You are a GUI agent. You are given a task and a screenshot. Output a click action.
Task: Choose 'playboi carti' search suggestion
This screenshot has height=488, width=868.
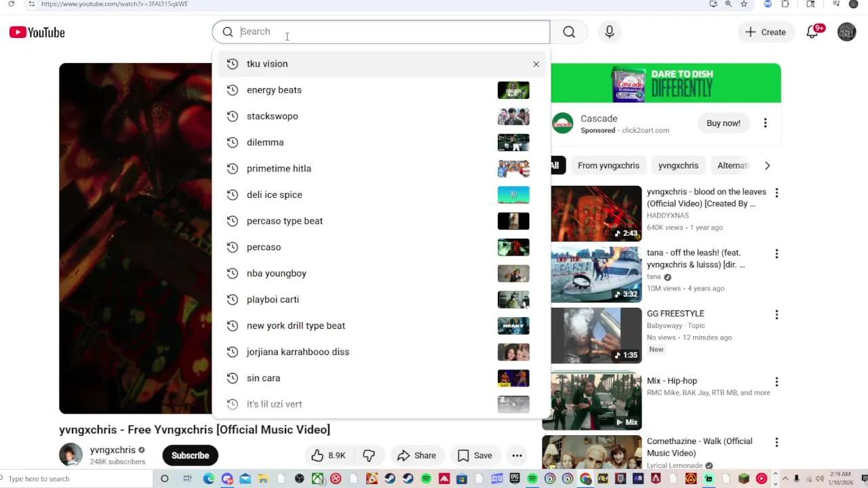point(380,300)
